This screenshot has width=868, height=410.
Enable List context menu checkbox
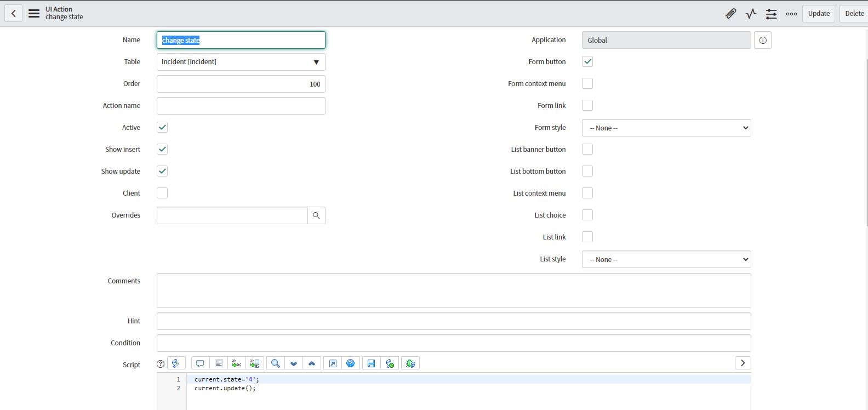click(587, 193)
